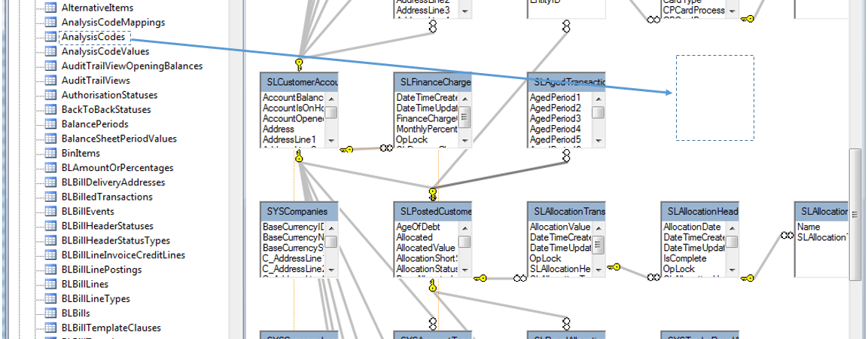Select the Address field in SLCustomerAccounts

(x=279, y=129)
